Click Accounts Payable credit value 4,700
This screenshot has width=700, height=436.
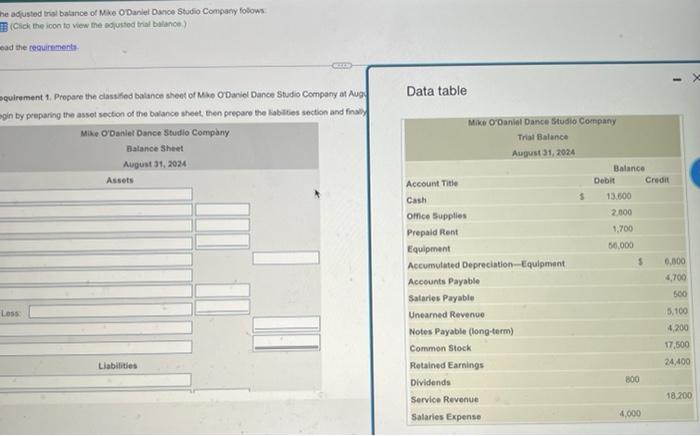(x=675, y=278)
